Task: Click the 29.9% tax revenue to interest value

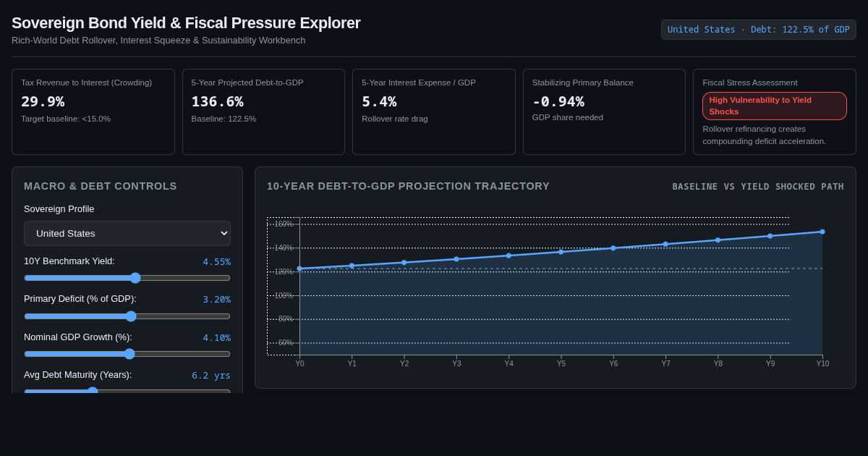Action: pyautogui.click(x=43, y=101)
